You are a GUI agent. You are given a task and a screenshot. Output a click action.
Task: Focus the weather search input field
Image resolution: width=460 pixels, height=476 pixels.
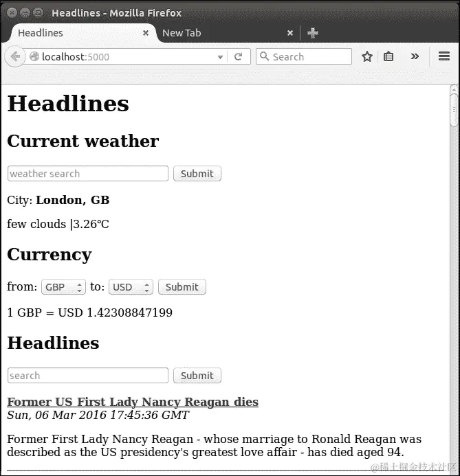point(88,174)
